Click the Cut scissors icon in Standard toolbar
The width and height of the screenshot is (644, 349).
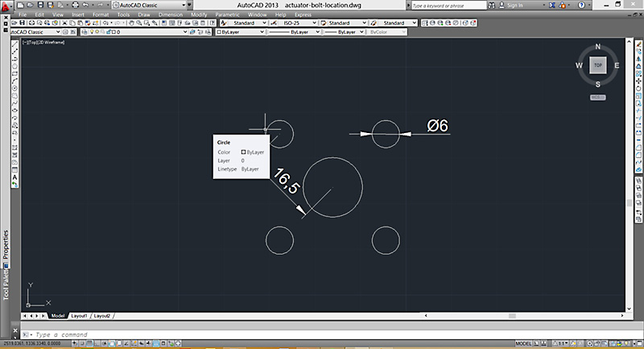(x=64, y=23)
